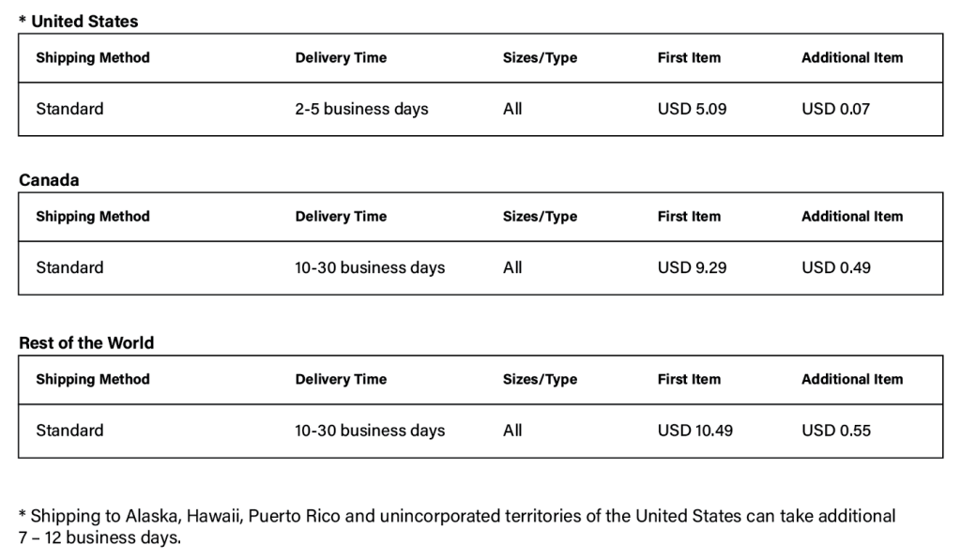Image resolution: width=961 pixels, height=560 pixels.
Task: Click Standard in the Canada table row
Action: pyautogui.click(x=69, y=267)
